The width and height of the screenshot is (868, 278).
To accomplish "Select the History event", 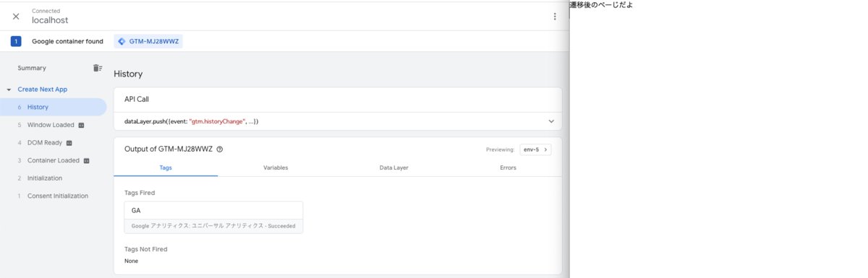I will tap(54, 107).
